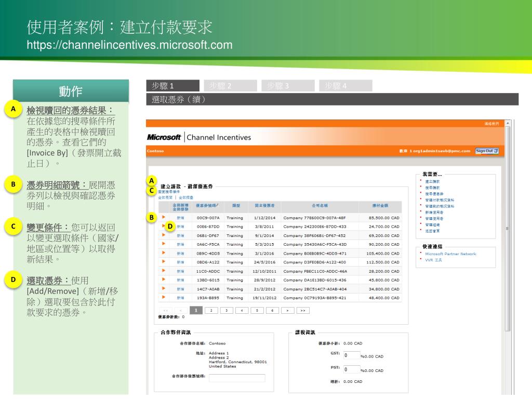Sort by the invoice-by date column header

click(264, 206)
